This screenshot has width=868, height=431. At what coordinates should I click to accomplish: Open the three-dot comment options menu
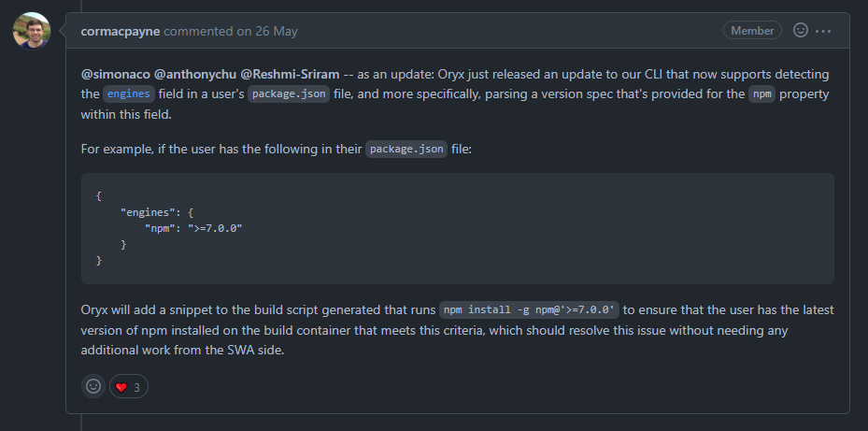tap(823, 30)
